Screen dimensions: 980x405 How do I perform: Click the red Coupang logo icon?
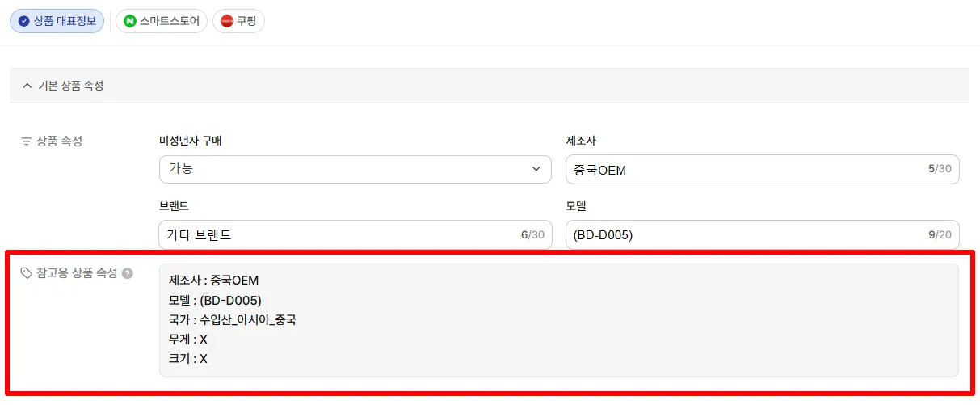[x=227, y=22]
